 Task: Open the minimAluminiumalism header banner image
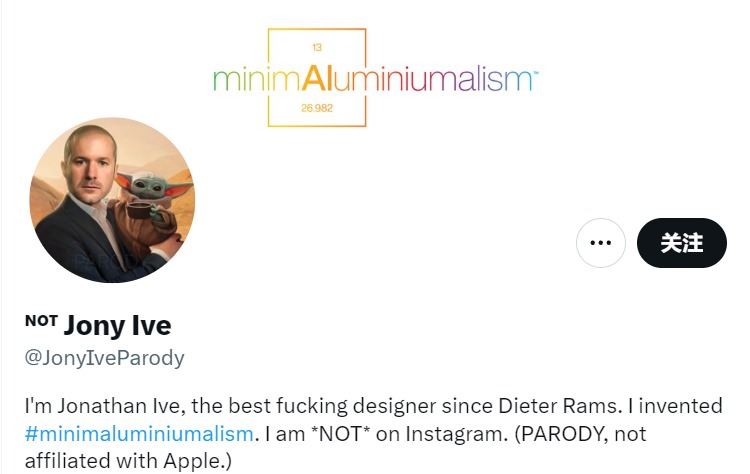tap(375, 78)
